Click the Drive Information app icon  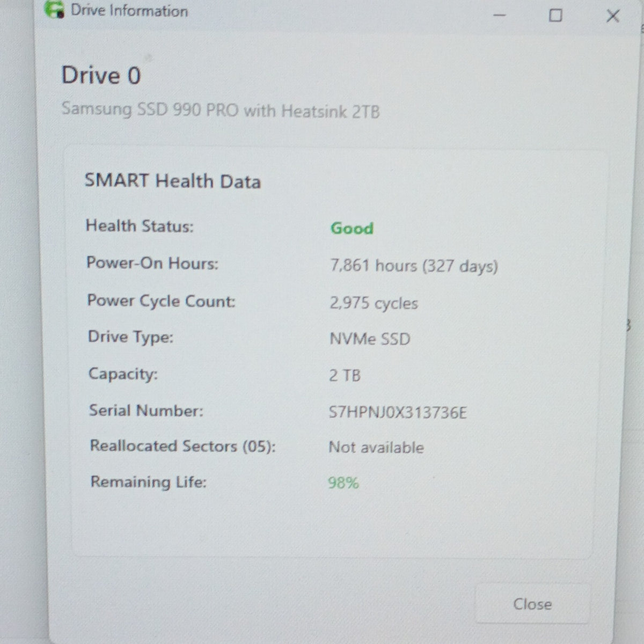coord(54,10)
